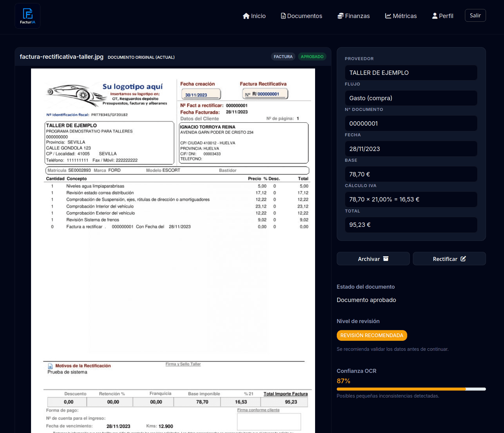Open the Documentos section
Viewport: 504px width, 433px height.
(x=301, y=16)
